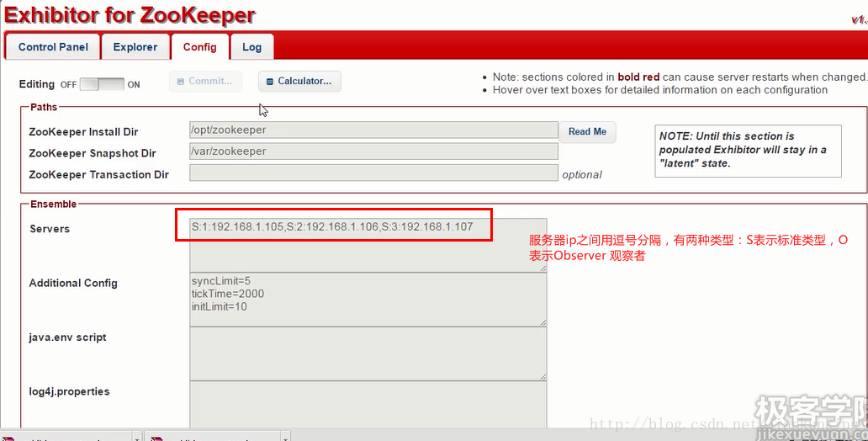The height and width of the screenshot is (441, 868).
Task: Click the 'Additional Config' label
Action: click(x=73, y=283)
